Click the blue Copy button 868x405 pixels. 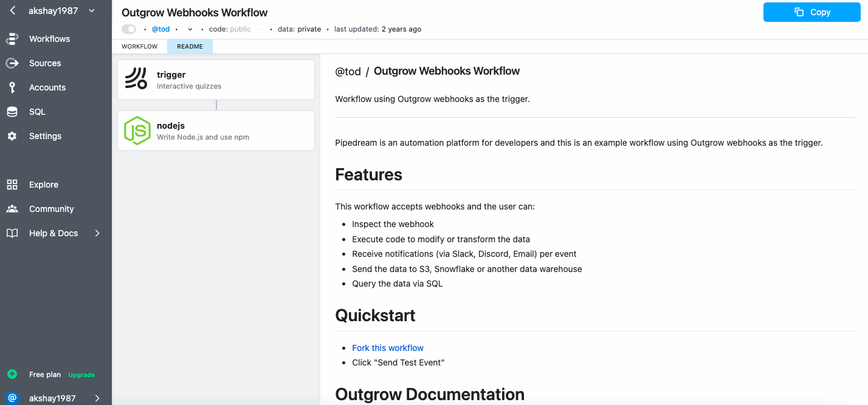812,12
